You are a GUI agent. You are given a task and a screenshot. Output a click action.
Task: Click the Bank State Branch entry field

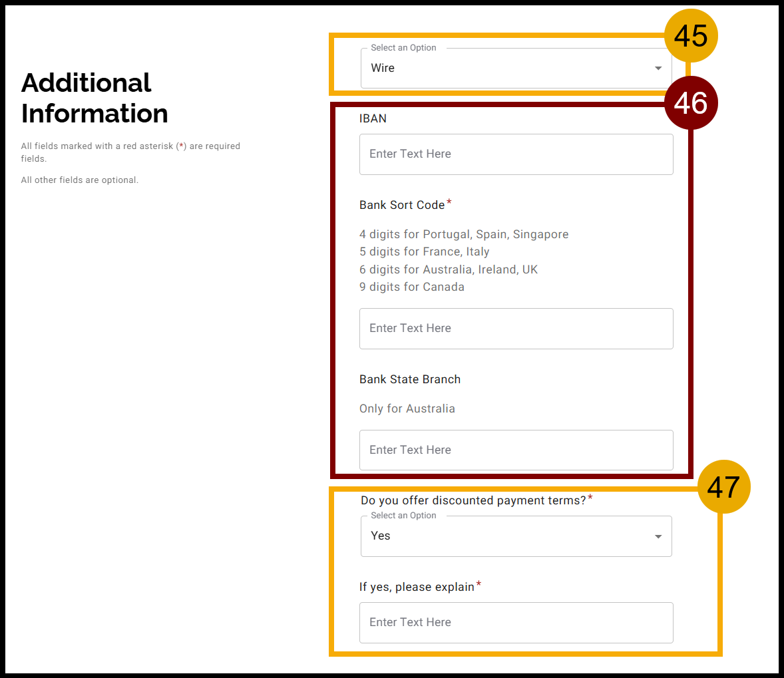pos(516,450)
